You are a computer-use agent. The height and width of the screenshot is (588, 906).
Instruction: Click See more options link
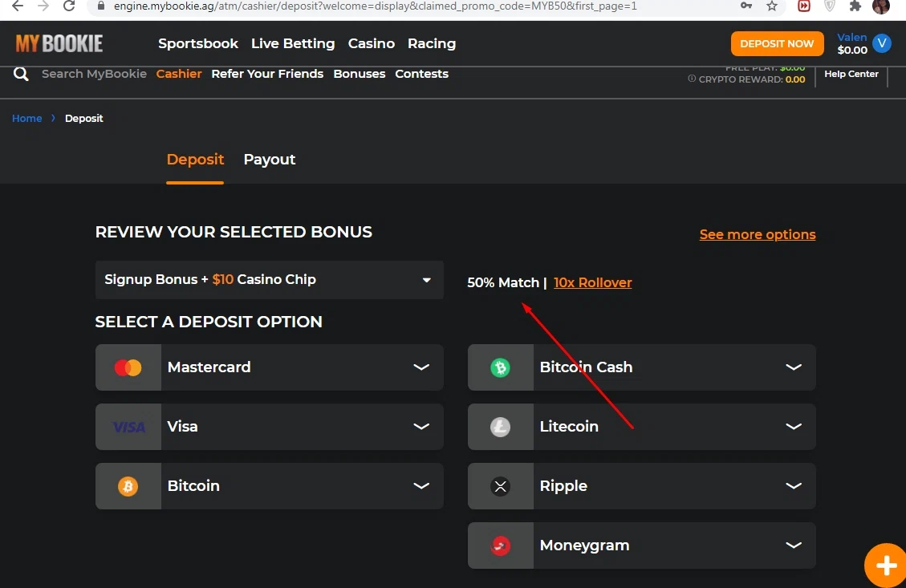pos(758,234)
